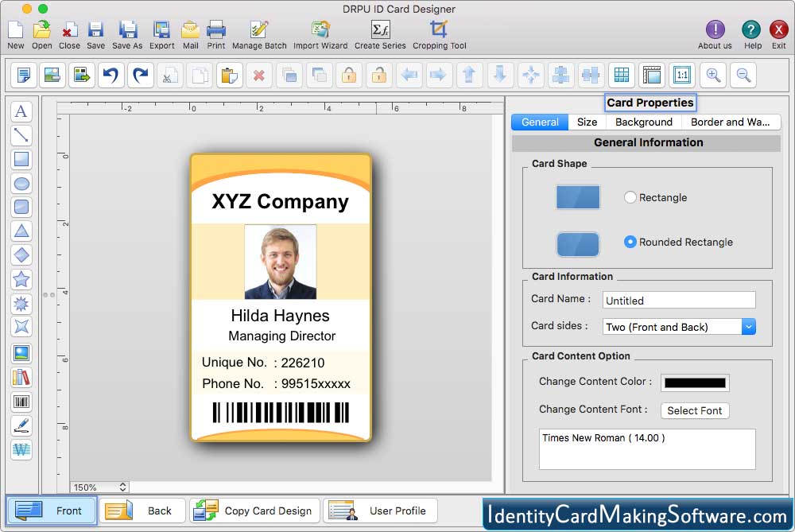Viewport: 795px width, 532px height.
Task: Open the User Profile button
Action: pos(381,511)
